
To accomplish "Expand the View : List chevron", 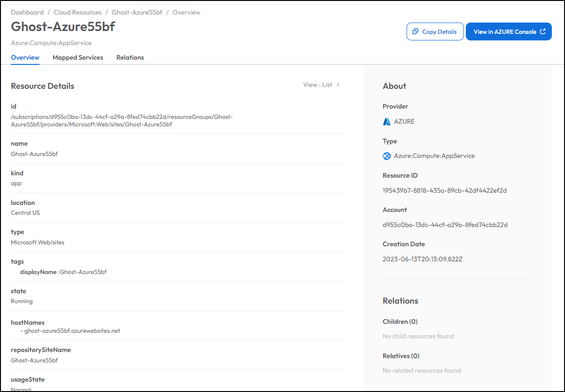I will (338, 85).
